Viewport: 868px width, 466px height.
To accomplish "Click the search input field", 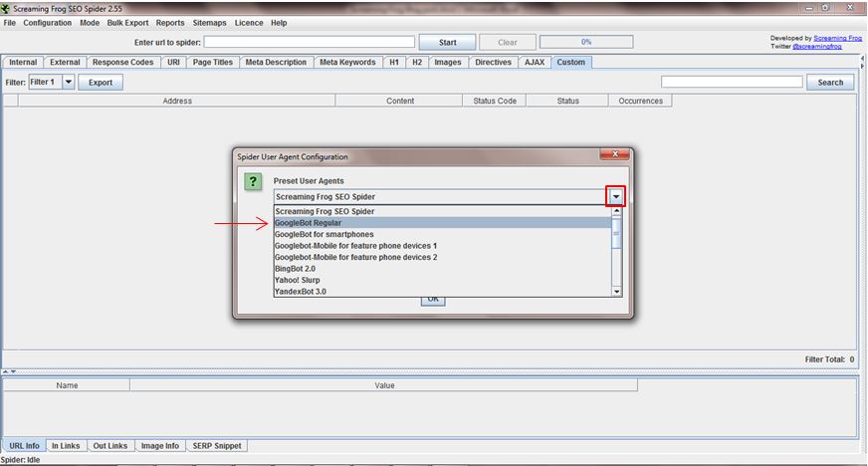I will 732,82.
